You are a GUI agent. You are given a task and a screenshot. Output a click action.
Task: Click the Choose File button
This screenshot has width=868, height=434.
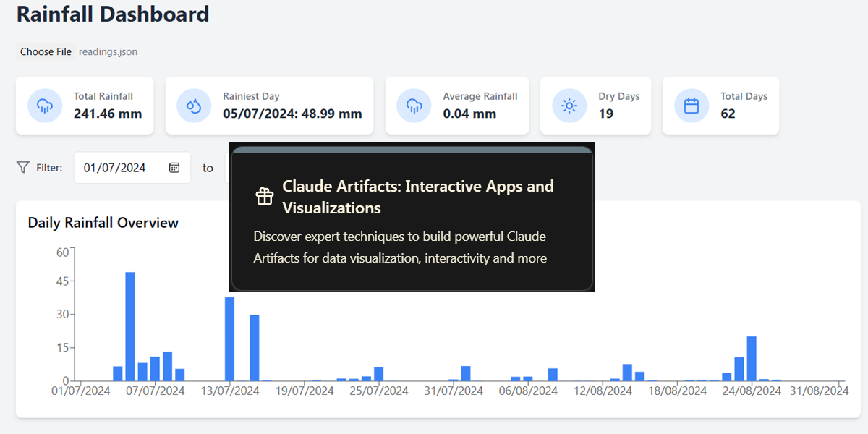click(x=45, y=51)
